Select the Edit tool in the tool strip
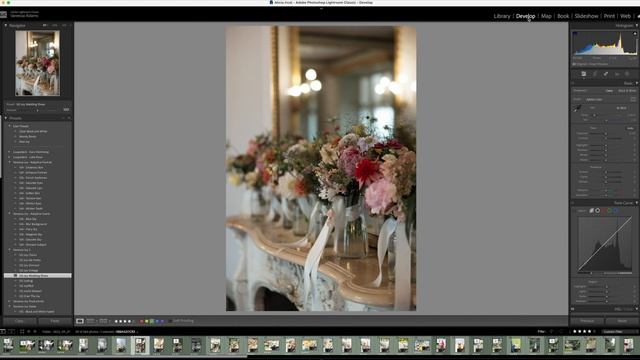Screen dimensions: 640x360 coord(584,74)
